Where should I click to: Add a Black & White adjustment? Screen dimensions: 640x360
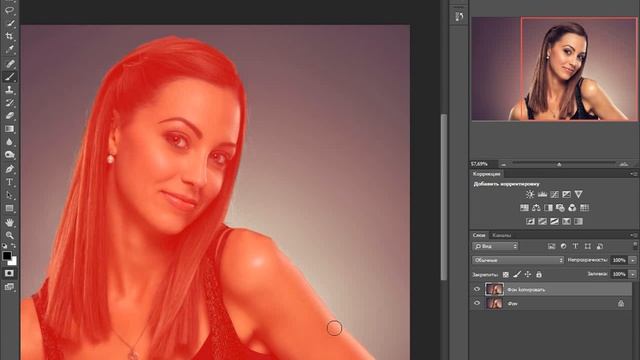pos(548,208)
